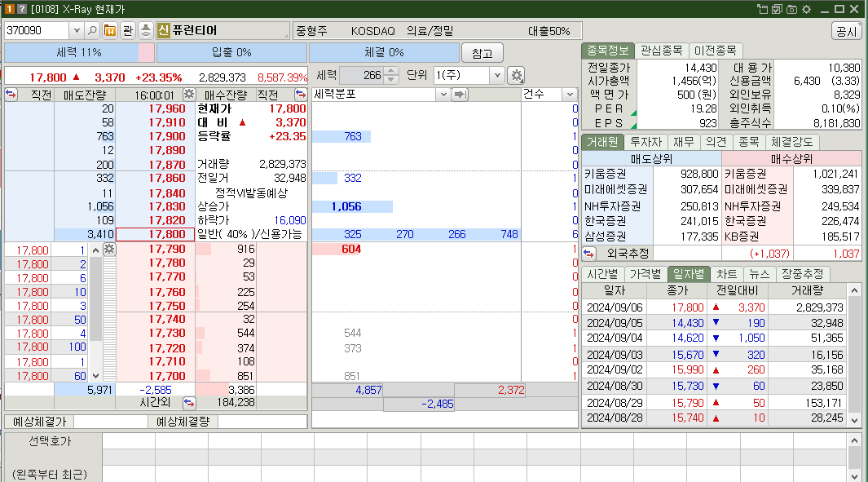
Task: Click the 체결 0% bar
Action: pyautogui.click(x=384, y=53)
